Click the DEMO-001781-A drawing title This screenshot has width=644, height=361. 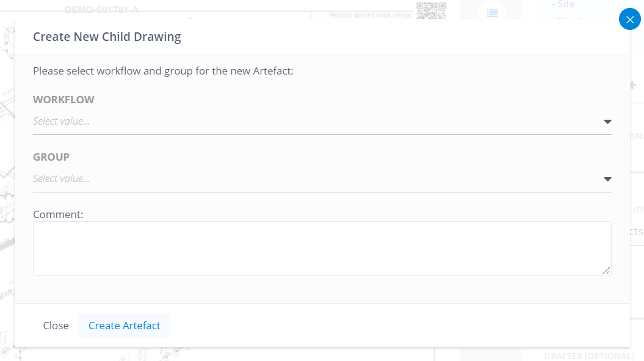(102, 10)
